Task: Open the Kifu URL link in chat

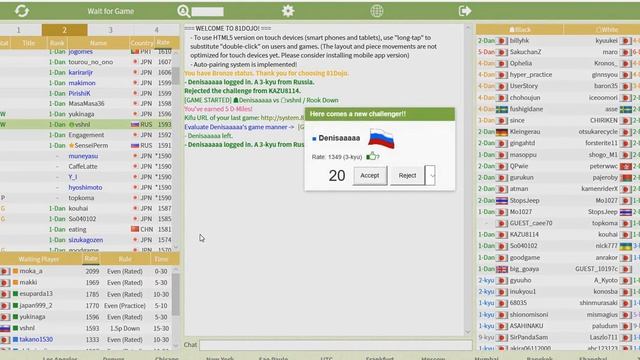Action: (x=282, y=118)
